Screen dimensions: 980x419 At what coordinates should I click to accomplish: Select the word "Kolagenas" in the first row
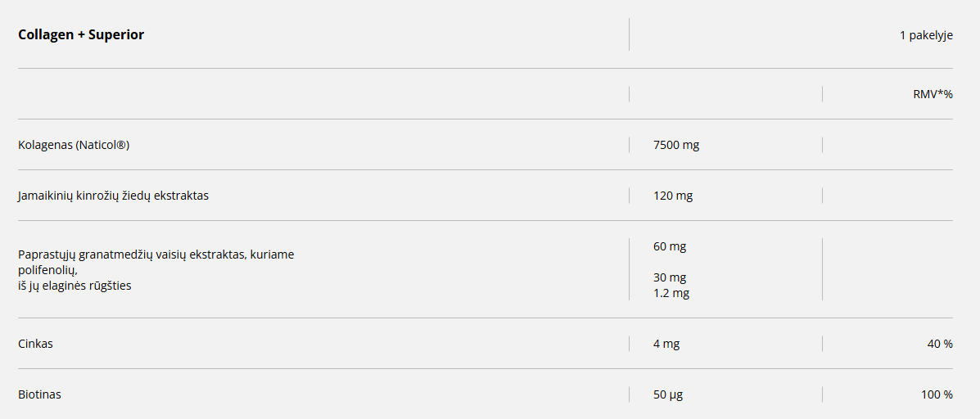point(45,145)
